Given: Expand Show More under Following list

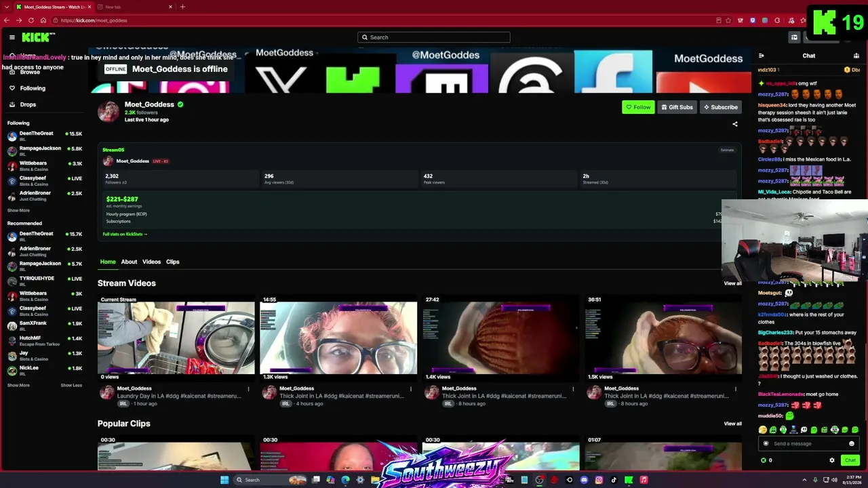Looking at the screenshot, I should (x=18, y=211).
